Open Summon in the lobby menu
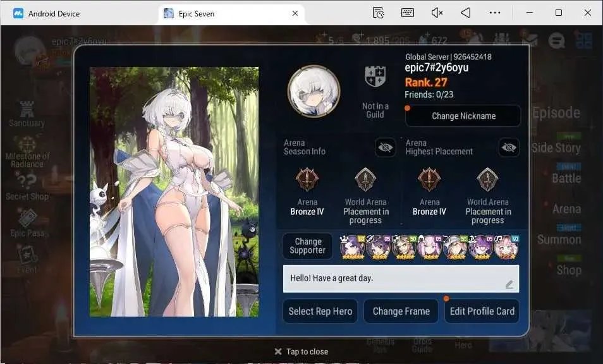This screenshot has width=603, height=364. coord(559,240)
